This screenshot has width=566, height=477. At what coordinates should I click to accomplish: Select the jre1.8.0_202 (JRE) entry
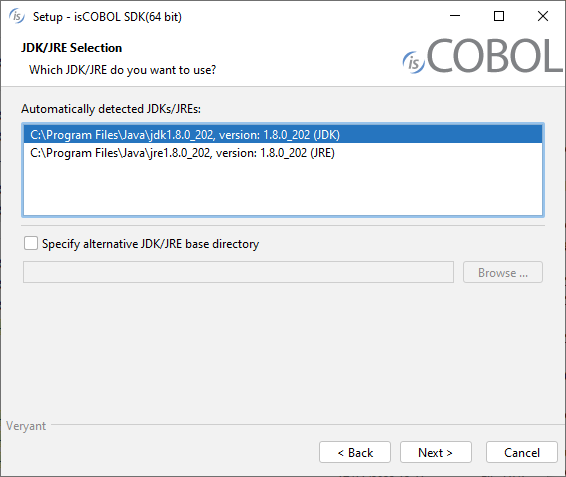283,153
